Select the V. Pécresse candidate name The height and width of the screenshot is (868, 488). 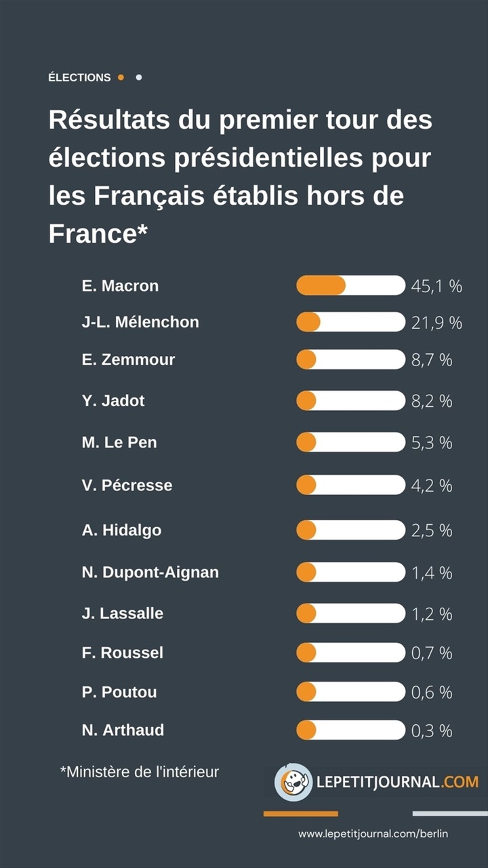point(127,486)
